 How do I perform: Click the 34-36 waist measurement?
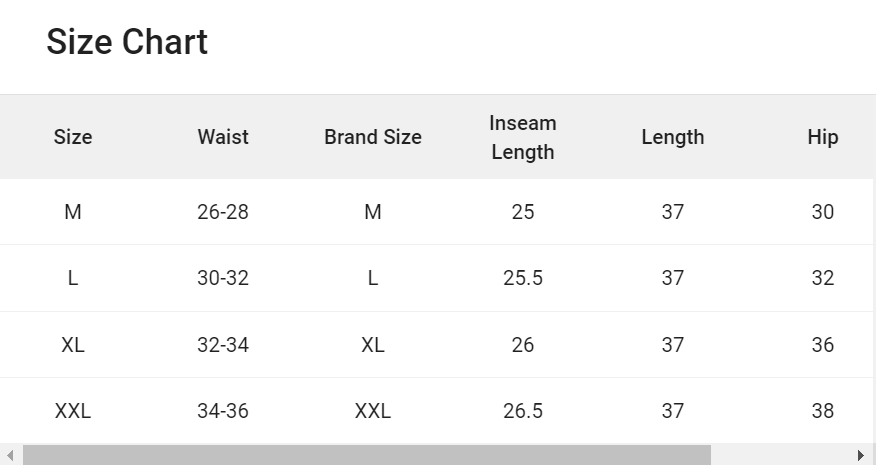[x=223, y=411]
